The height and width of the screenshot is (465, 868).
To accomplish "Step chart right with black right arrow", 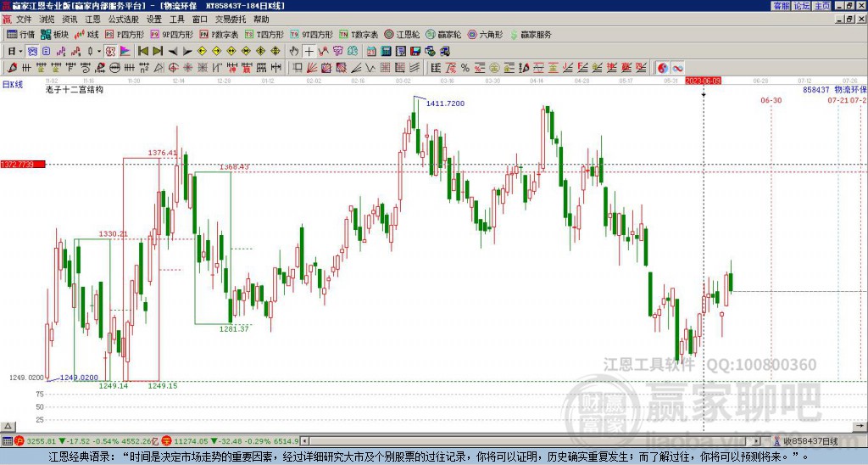I will pyautogui.click(x=187, y=52).
